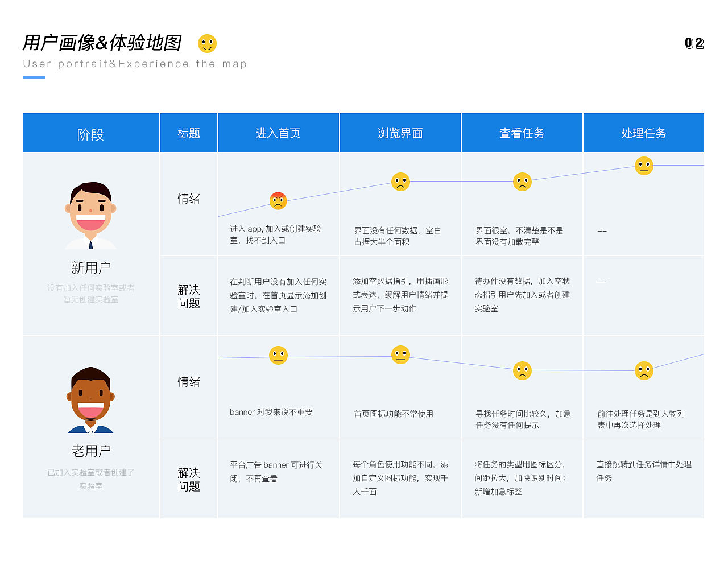This screenshot has height=569, width=728.
Task: Click the sad emoji above 界面没有任何数据 text
Action: [400, 183]
